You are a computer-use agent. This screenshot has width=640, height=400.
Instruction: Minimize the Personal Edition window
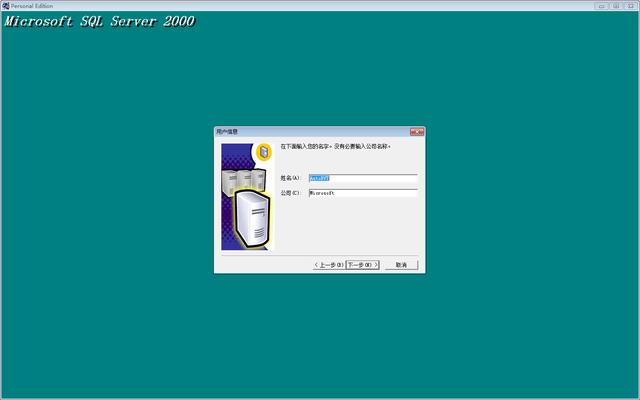pyautogui.click(x=601, y=6)
